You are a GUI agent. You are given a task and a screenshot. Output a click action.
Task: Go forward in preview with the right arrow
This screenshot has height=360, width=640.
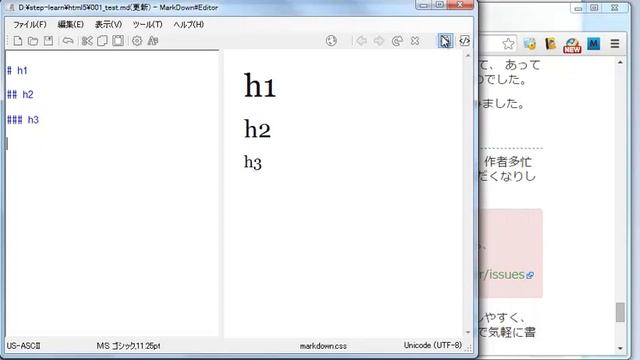click(x=379, y=41)
